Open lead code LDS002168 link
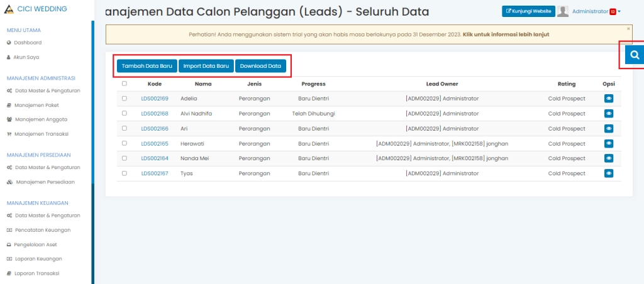The width and height of the screenshot is (644, 284). pos(155,114)
